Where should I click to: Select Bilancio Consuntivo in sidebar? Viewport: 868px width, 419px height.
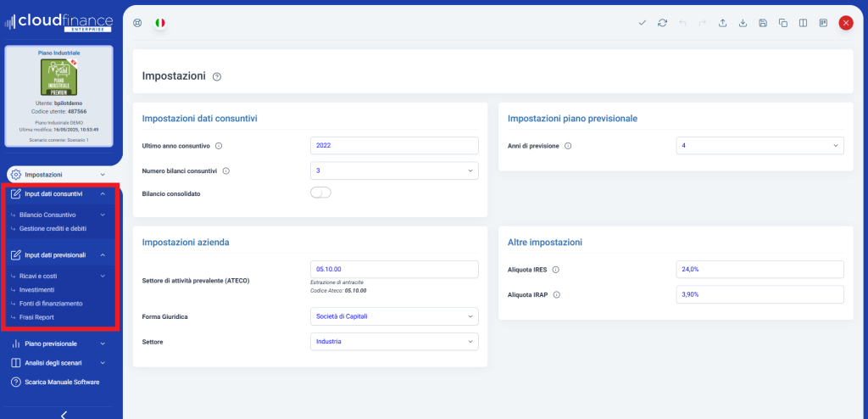tap(47, 215)
